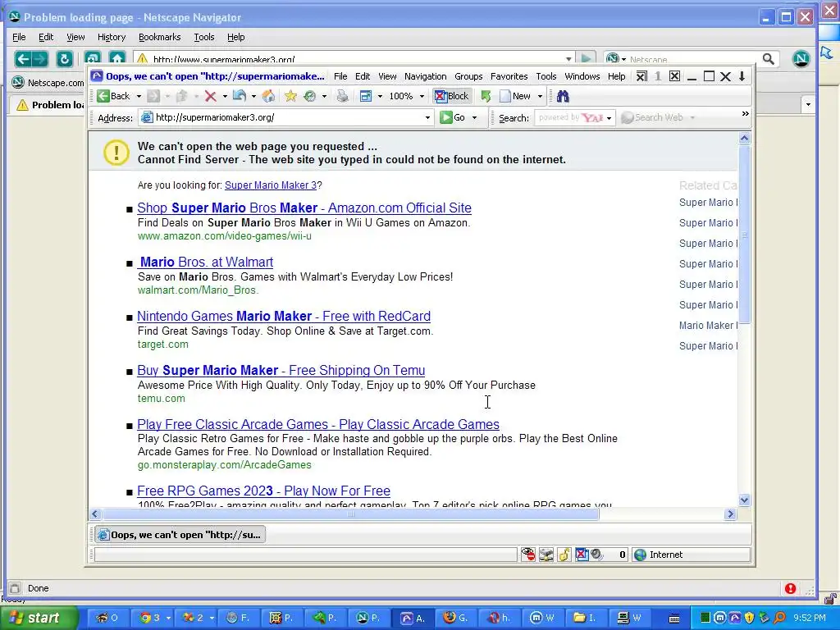Image resolution: width=840 pixels, height=630 pixels.
Task: Expand the Back button history dropdown
Action: (x=139, y=97)
